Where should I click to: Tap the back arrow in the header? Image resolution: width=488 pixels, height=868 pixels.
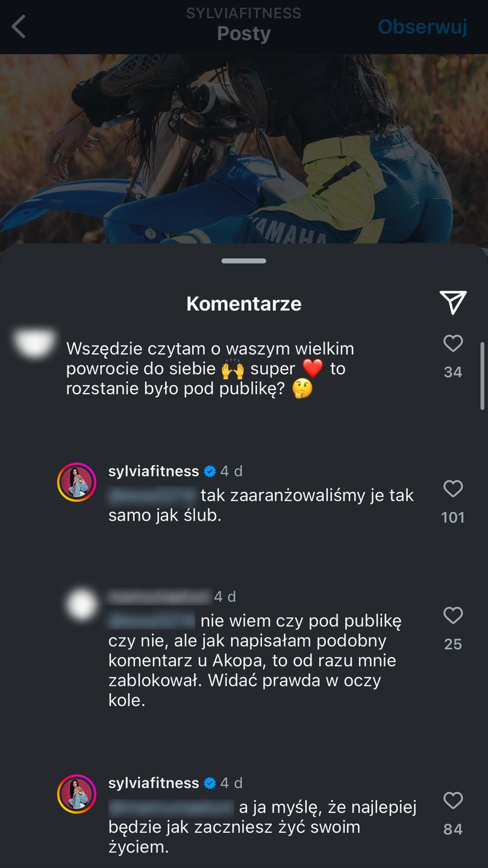pos(19,27)
